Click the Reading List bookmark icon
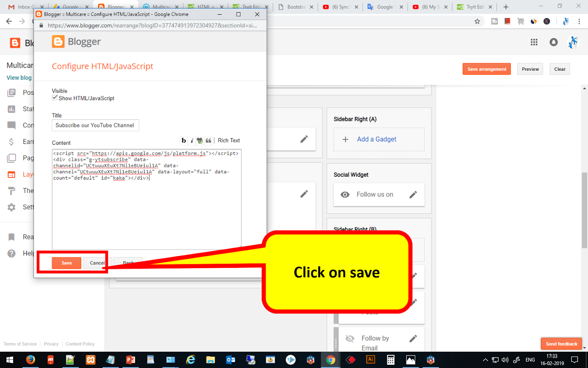 click(x=12, y=237)
